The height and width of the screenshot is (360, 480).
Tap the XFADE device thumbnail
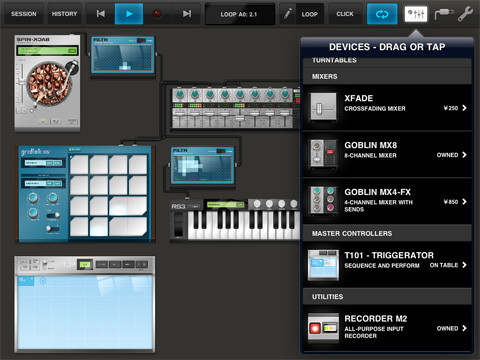click(323, 107)
